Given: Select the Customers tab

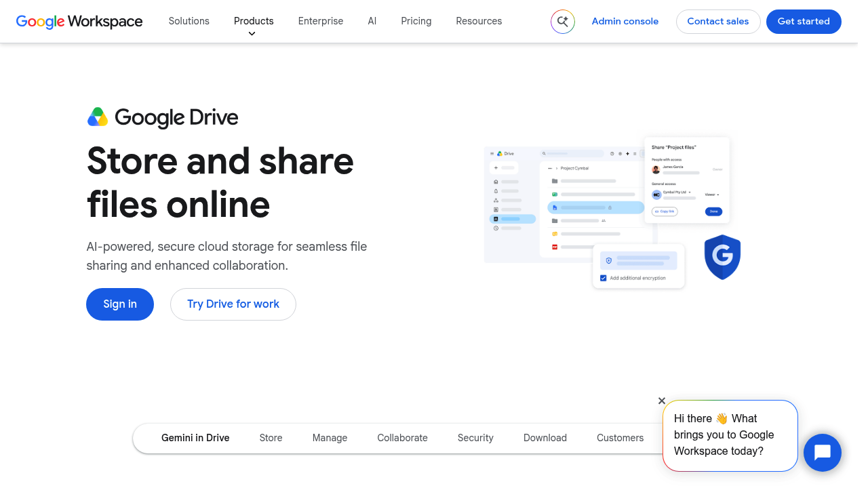Looking at the screenshot, I should pyautogui.click(x=620, y=438).
